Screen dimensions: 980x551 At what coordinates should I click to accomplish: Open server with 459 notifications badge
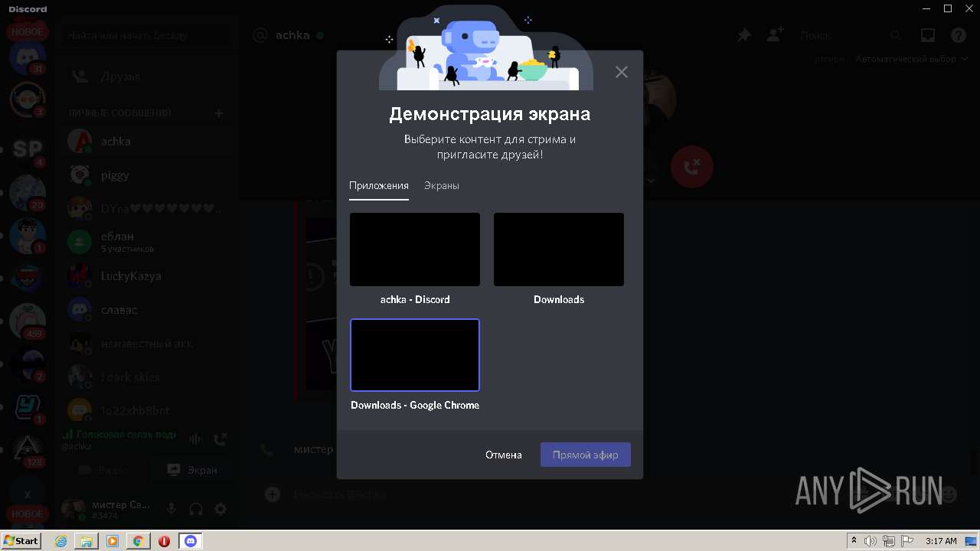pyautogui.click(x=28, y=320)
